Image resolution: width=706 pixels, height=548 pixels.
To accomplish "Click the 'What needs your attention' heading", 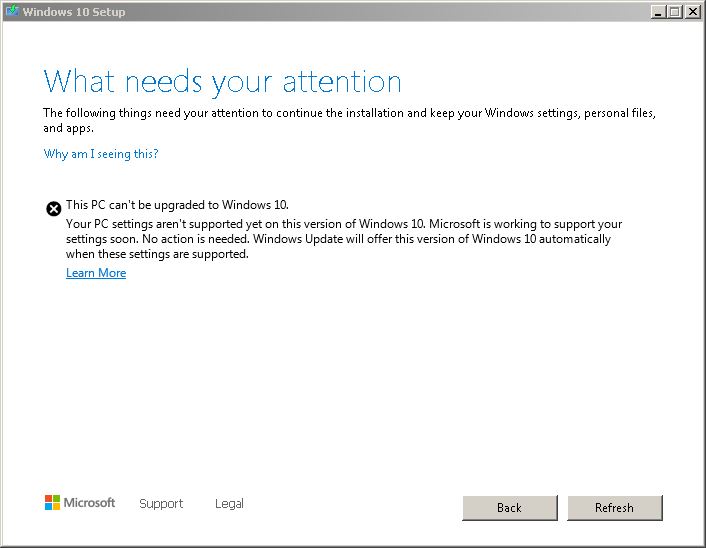I will pyautogui.click(x=222, y=82).
